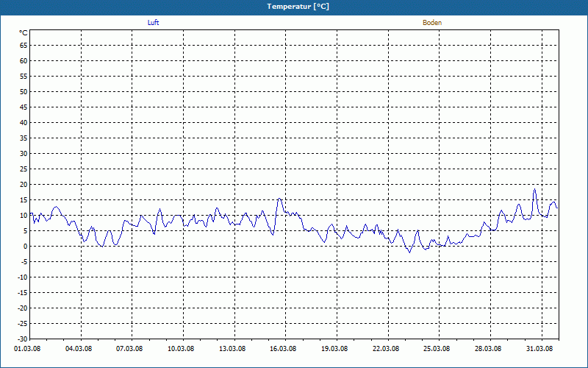Image resolution: width=588 pixels, height=368 pixels.
Task: Click the 60 value on temperature axis
Action: (24, 61)
